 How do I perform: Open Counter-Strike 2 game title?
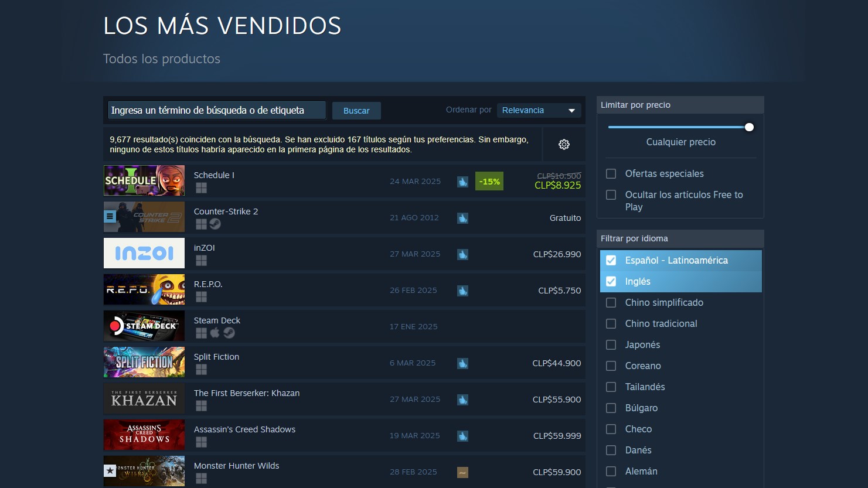click(x=226, y=211)
